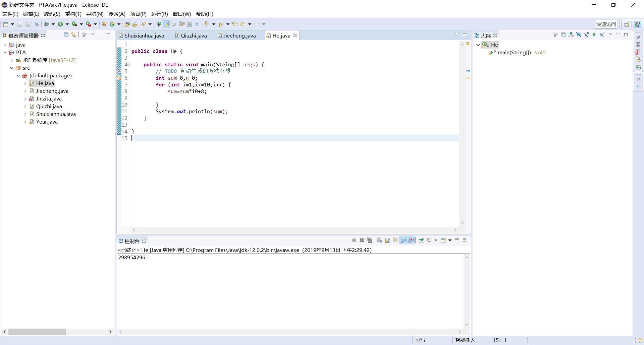This screenshot has height=345, width=644.
Task: Open the 窗口(W) menu
Action: tap(182, 14)
